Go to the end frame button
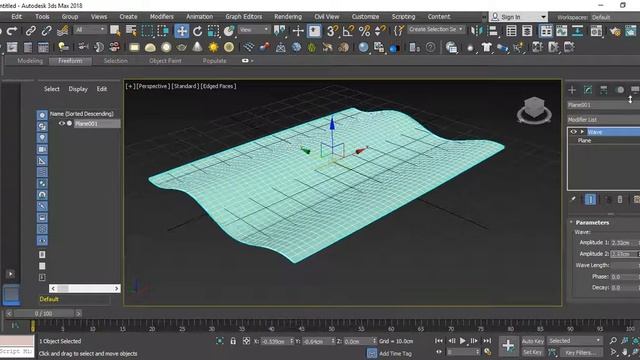Image resolution: width=640 pixels, height=360 pixels. pyautogui.click(x=487, y=340)
